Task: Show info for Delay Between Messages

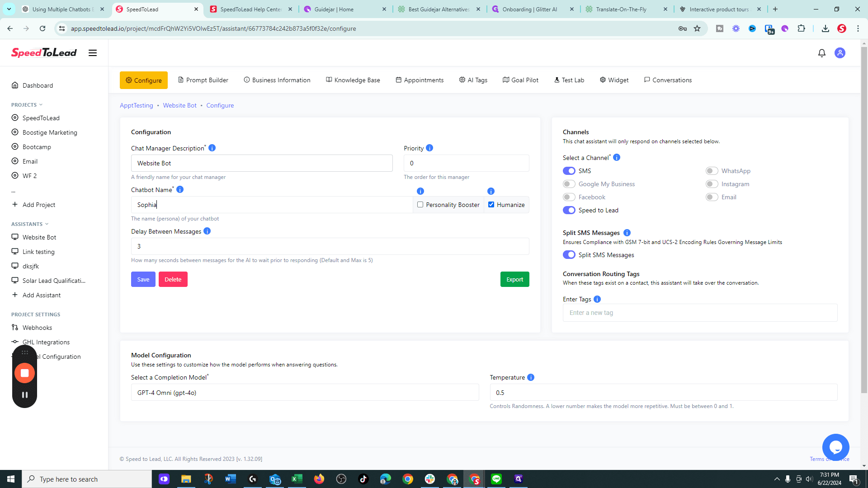Action: (207, 231)
